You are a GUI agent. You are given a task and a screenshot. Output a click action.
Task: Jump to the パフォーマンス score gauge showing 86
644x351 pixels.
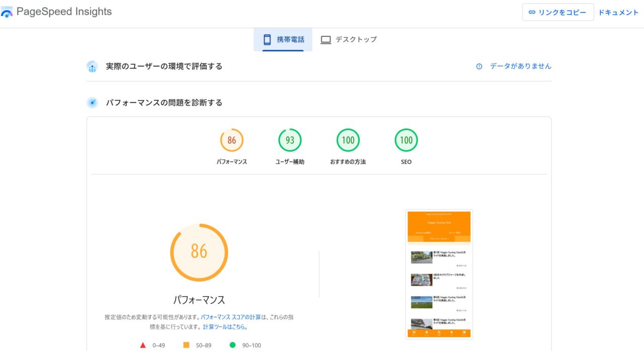pos(231,141)
